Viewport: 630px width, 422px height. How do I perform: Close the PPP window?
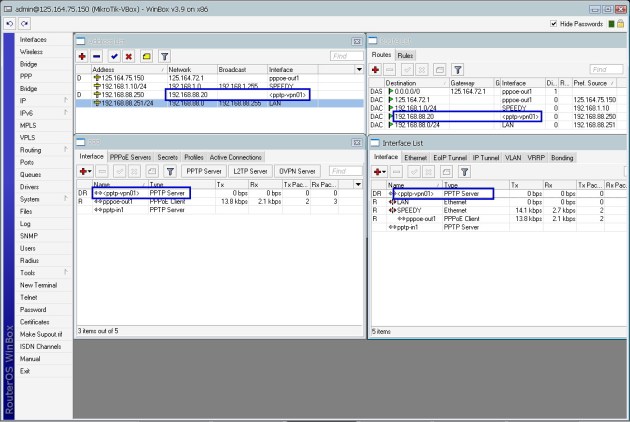coord(357,142)
